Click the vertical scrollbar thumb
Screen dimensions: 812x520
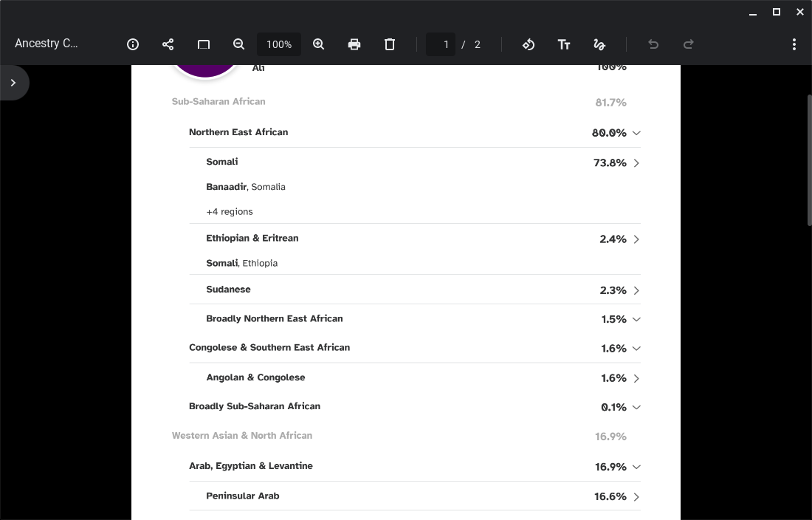coord(809,160)
